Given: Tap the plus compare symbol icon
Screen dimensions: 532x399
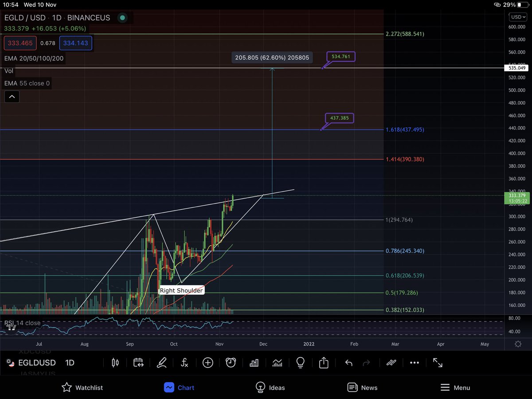Looking at the screenshot, I should tap(208, 363).
